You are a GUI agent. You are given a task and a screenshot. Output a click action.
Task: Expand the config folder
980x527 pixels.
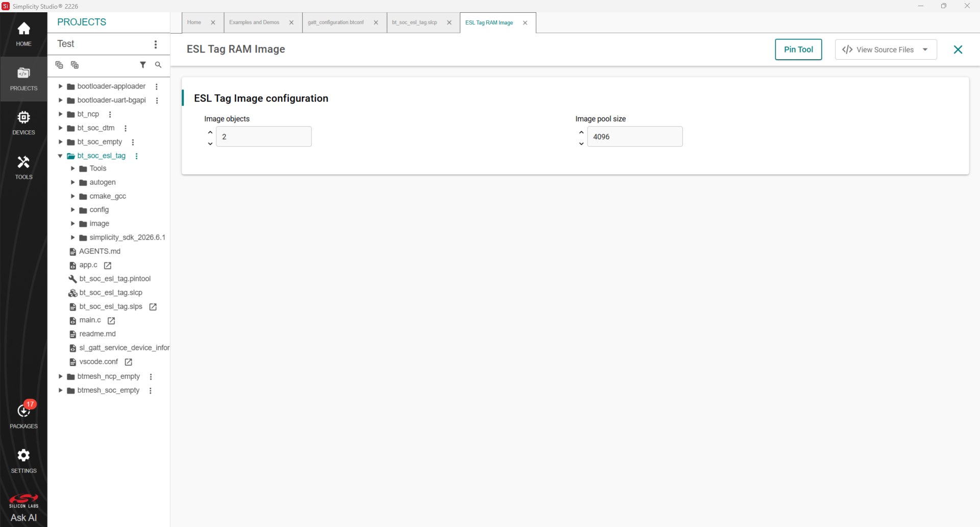pyautogui.click(x=72, y=210)
